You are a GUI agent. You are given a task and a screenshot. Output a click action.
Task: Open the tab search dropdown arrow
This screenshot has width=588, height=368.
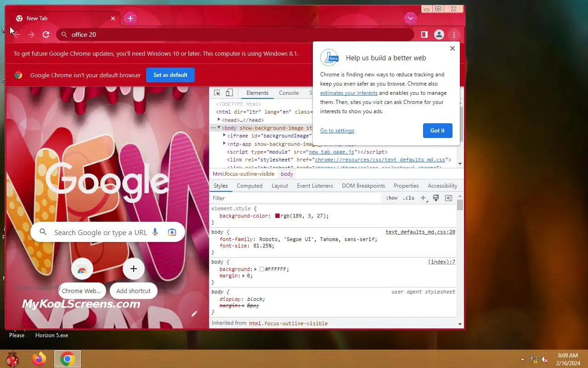pos(410,18)
